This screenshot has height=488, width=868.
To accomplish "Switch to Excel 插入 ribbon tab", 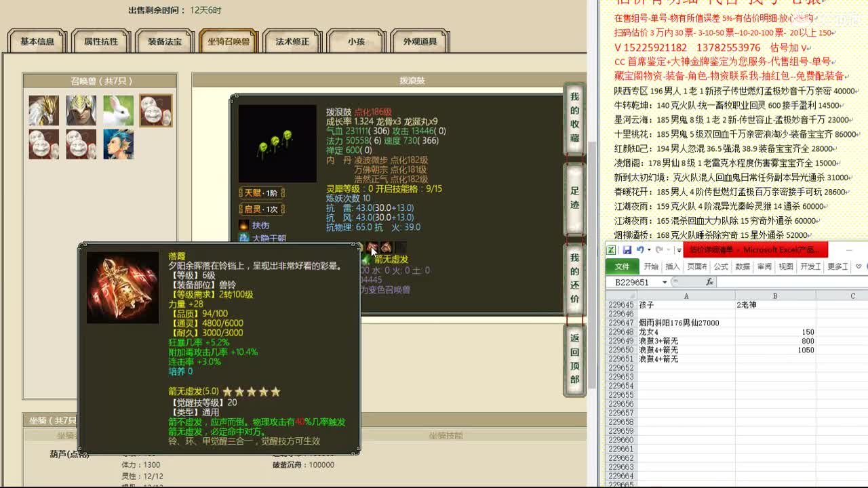I will point(673,266).
